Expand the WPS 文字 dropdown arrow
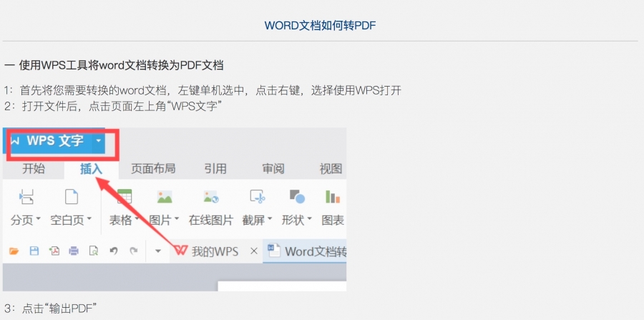 click(99, 141)
